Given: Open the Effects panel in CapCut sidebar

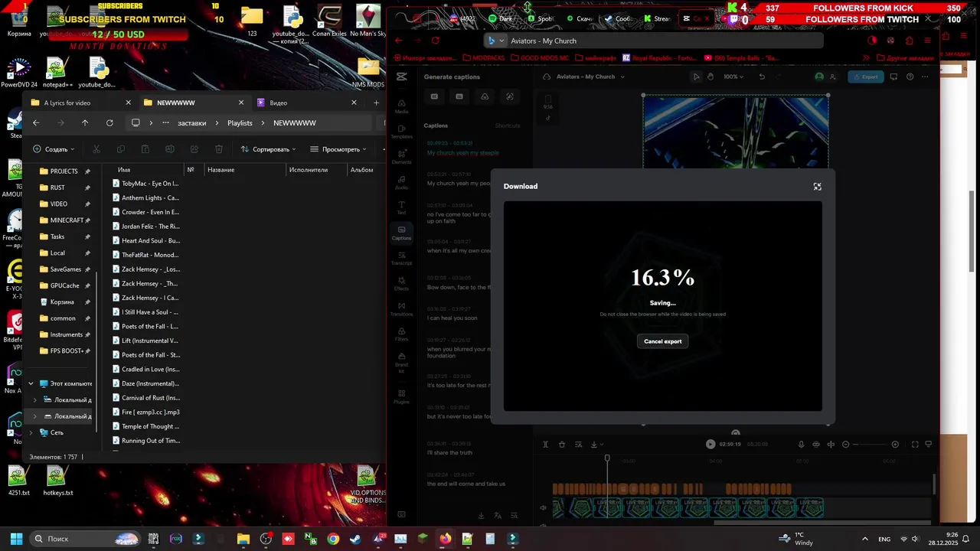Looking at the screenshot, I should tap(401, 282).
